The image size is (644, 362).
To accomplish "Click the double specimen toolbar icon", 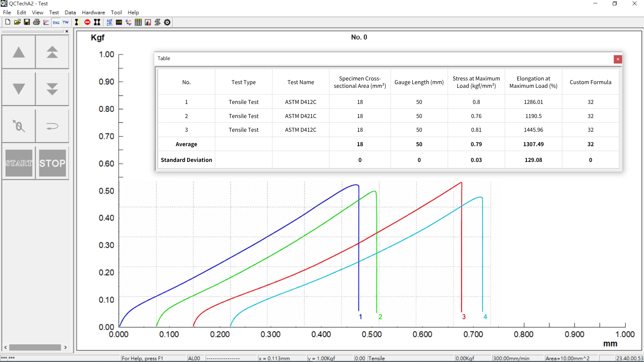I will coord(97,22).
